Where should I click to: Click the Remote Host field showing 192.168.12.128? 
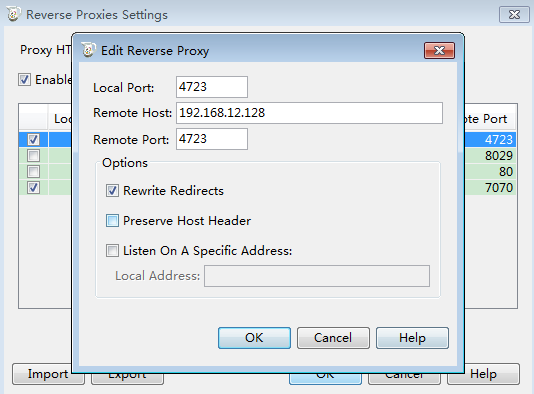coord(309,113)
